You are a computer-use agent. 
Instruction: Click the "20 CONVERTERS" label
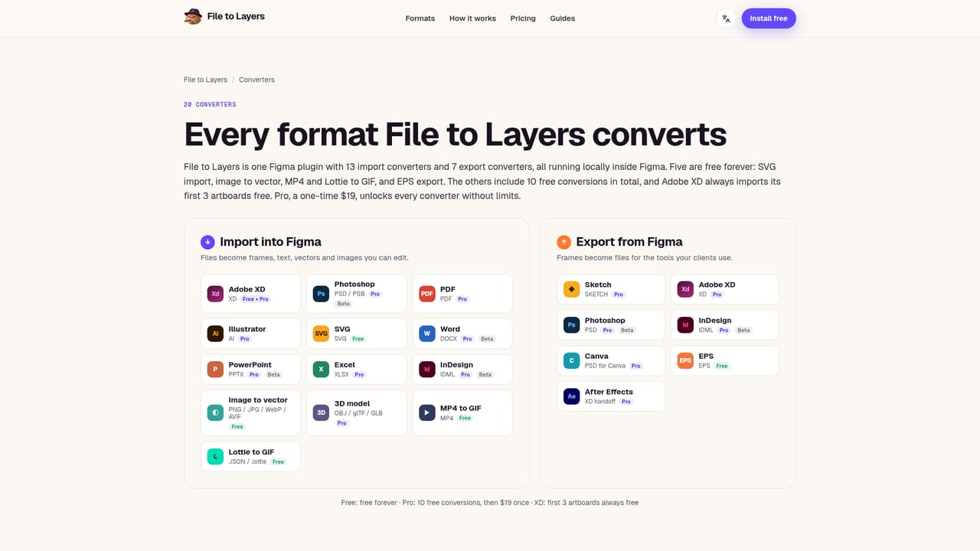click(210, 104)
